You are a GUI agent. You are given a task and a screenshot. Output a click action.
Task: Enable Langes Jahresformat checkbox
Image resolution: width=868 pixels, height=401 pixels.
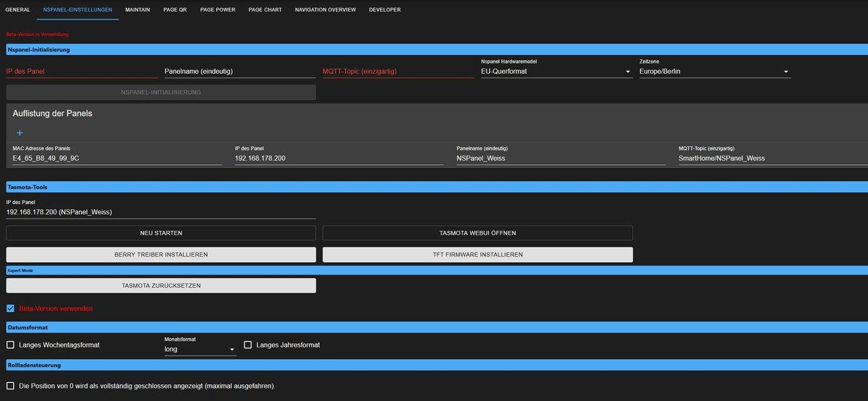[248, 345]
